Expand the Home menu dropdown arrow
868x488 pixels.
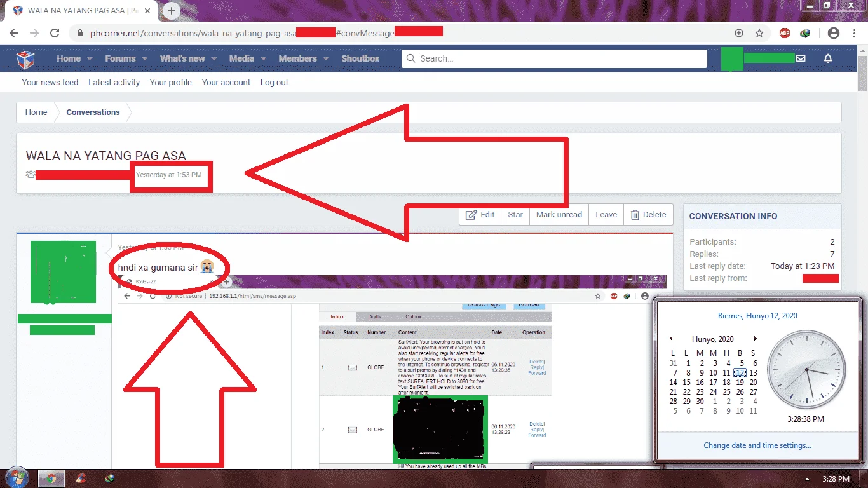pos(90,58)
